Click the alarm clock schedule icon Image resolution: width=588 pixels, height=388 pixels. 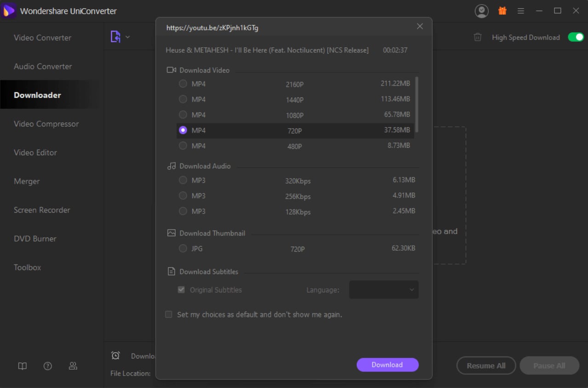click(x=115, y=355)
